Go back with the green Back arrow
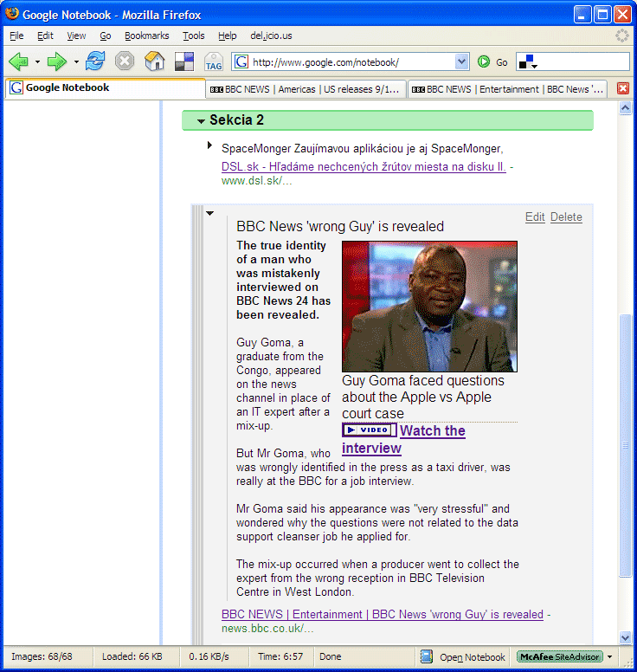 (x=18, y=61)
